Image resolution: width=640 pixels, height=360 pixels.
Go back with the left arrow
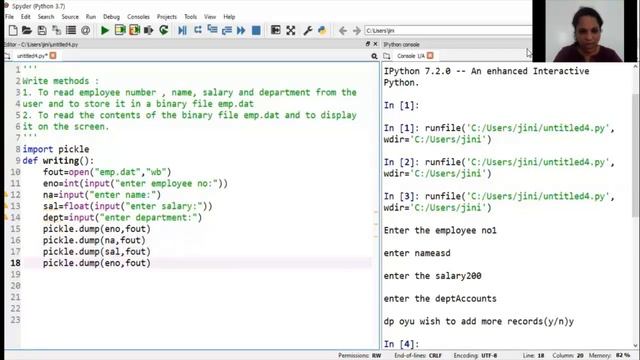click(343, 31)
